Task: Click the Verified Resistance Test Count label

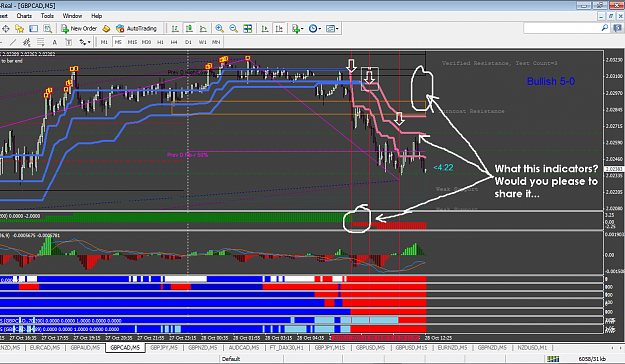Action: tap(499, 63)
